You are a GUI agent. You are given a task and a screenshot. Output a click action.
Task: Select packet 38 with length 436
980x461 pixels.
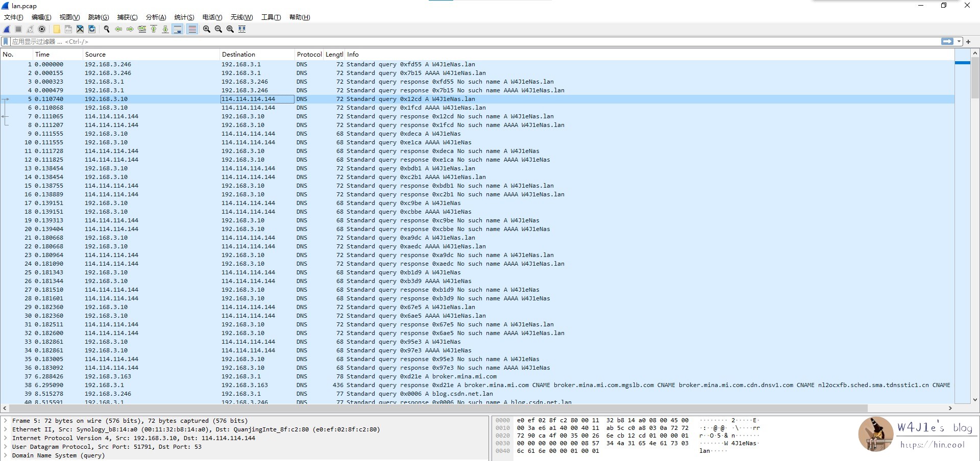click(x=477, y=385)
